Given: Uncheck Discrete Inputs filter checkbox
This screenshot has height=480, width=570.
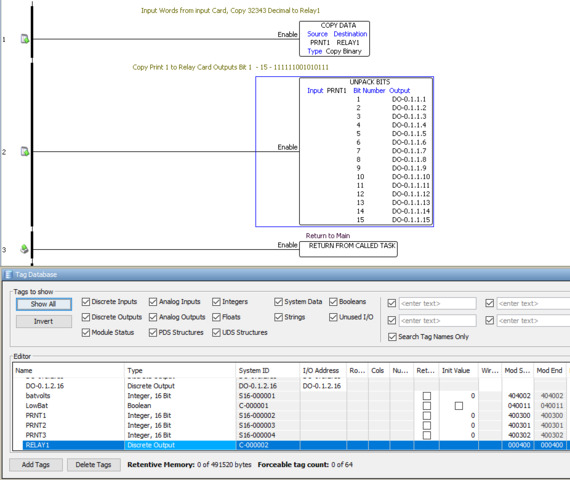Looking at the screenshot, I should 86,301.
